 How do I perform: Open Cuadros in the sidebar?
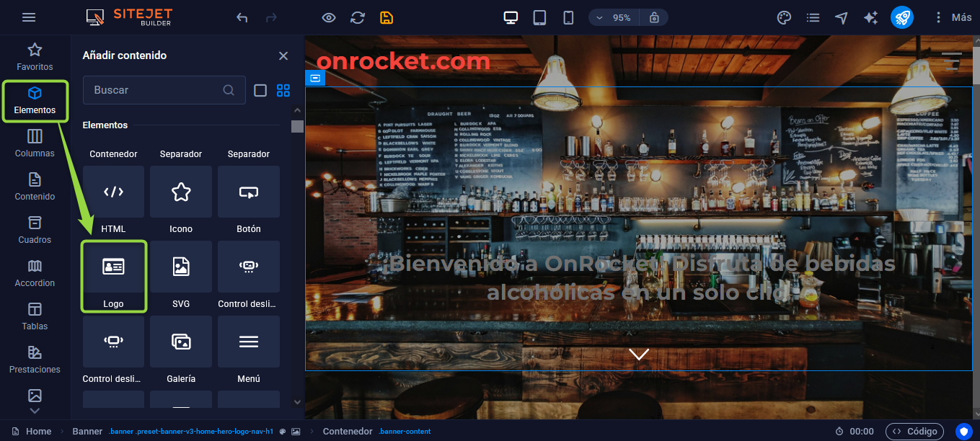coord(35,231)
